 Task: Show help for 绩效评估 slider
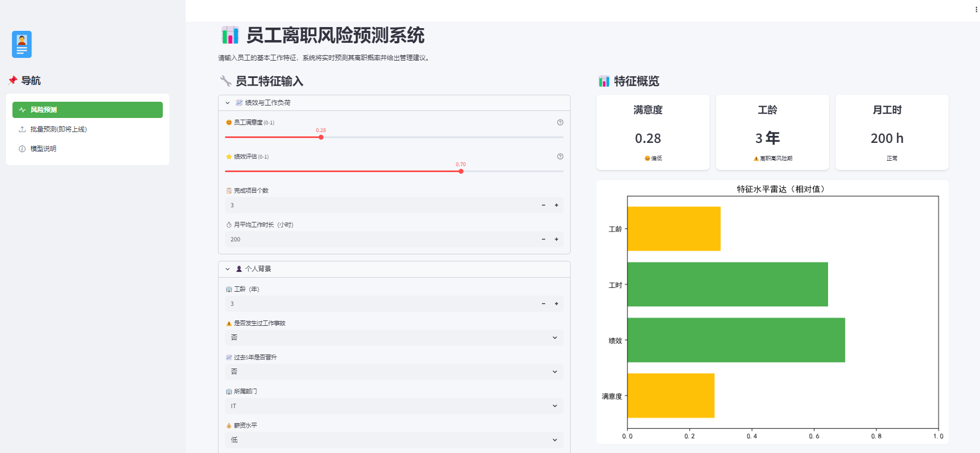560,156
